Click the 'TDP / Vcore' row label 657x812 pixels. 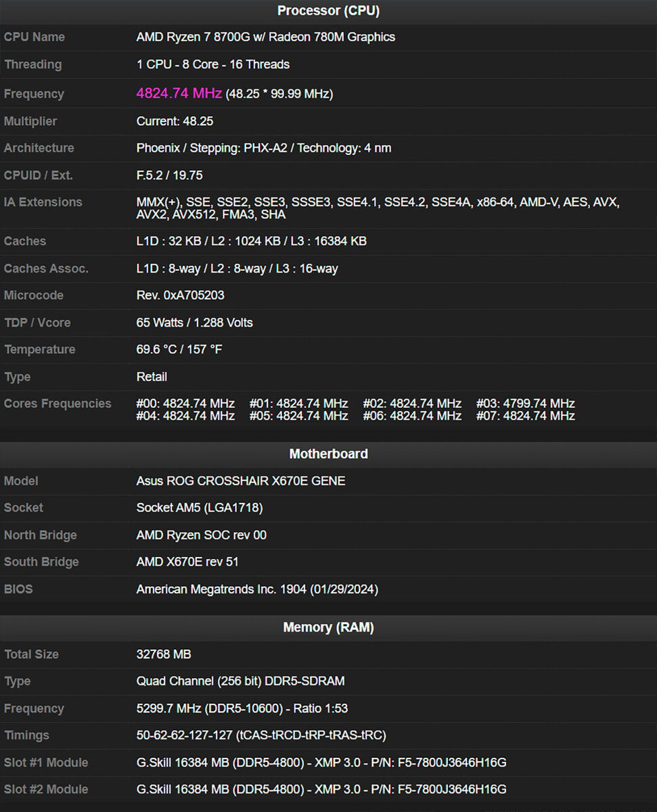pos(37,323)
